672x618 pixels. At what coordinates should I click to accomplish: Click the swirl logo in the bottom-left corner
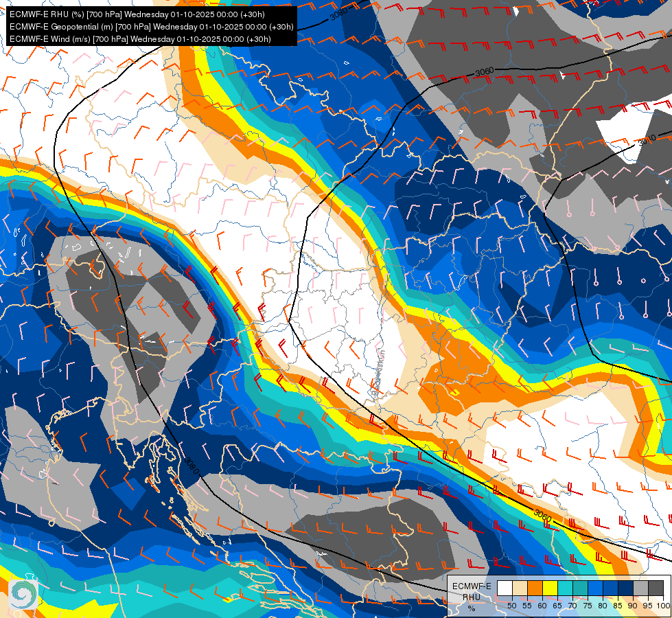pos(23,594)
